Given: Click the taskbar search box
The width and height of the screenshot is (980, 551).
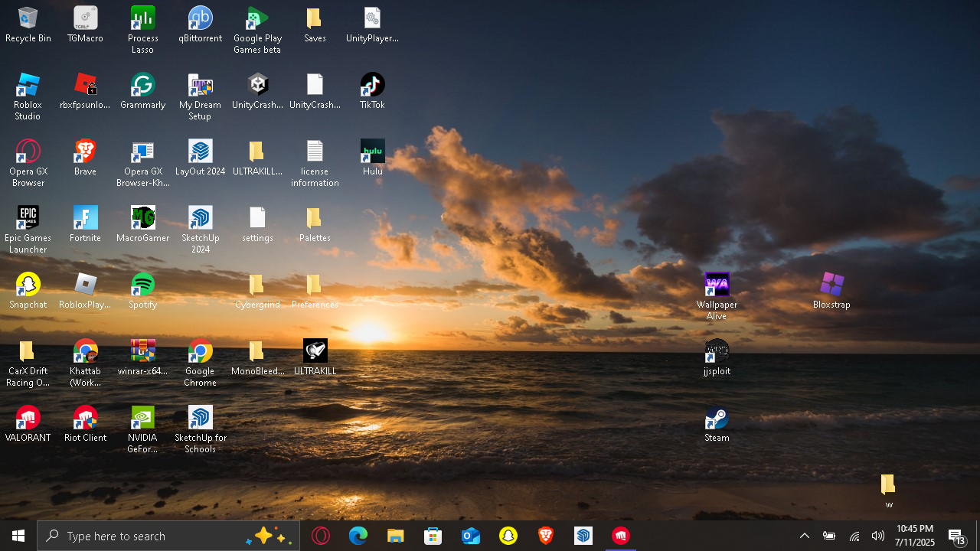Looking at the screenshot, I should (x=153, y=536).
